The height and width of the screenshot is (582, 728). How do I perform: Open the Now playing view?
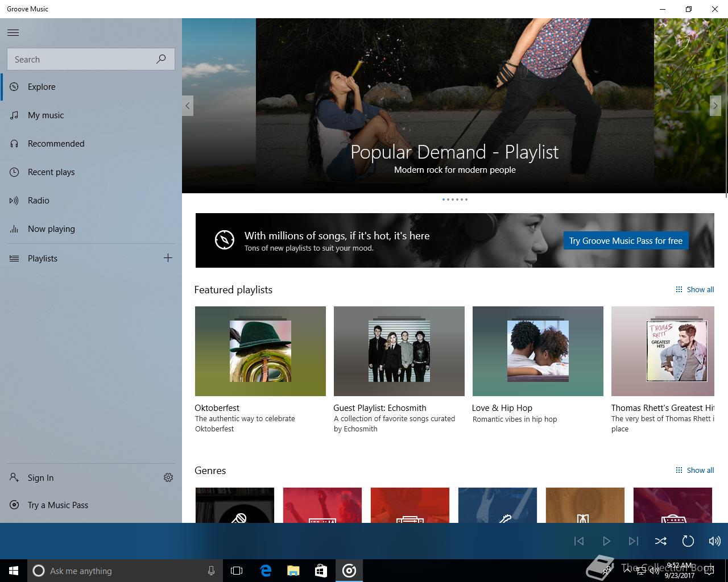click(x=91, y=229)
